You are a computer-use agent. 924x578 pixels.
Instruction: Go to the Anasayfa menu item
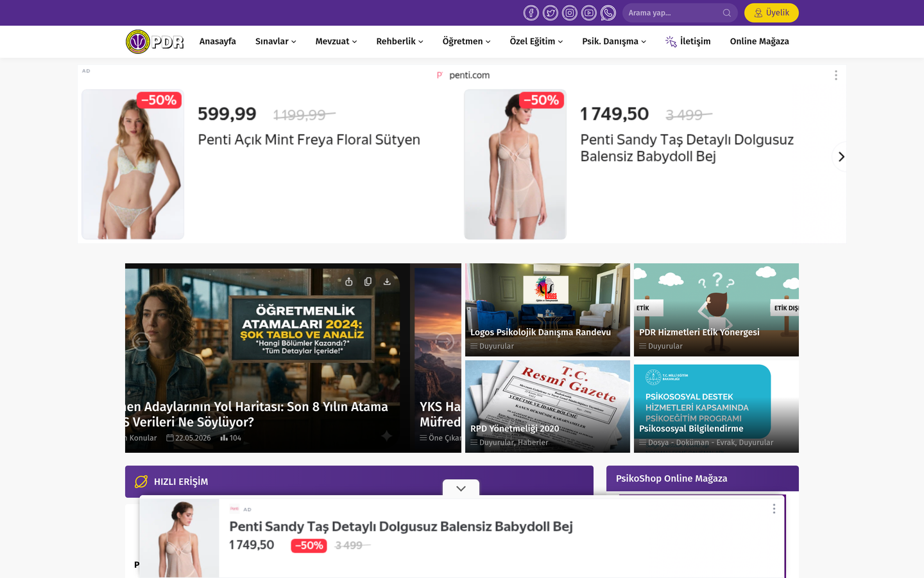click(218, 41)
